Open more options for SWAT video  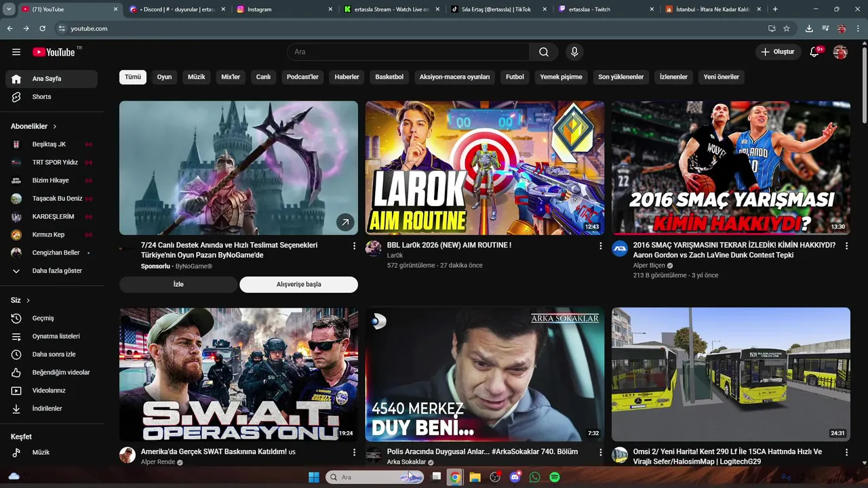tap(354, 452)
